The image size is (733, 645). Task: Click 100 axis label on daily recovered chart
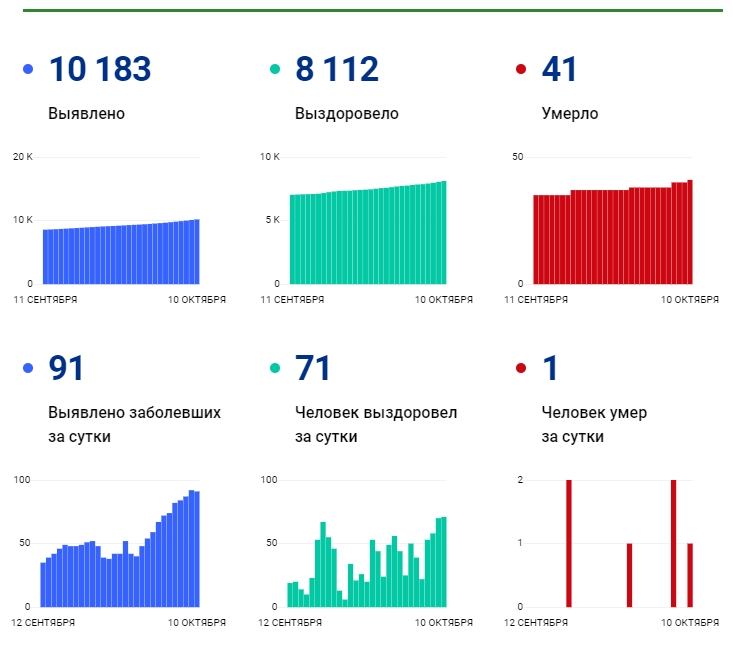[269, 480]
